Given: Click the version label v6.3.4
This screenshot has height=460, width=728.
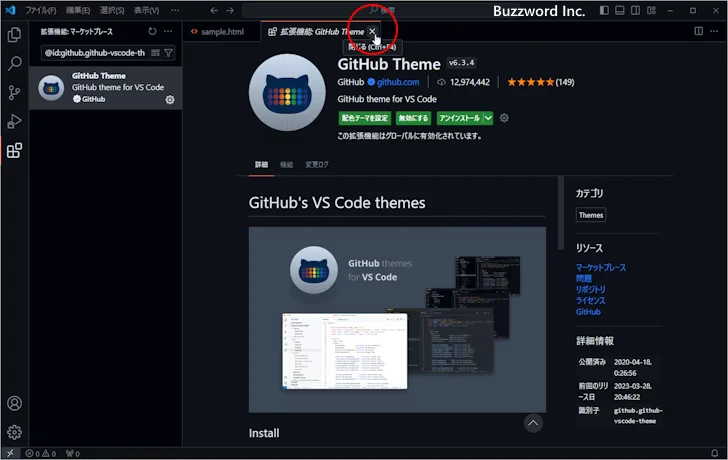Looking at the screenshot, I should click(461, 63).
